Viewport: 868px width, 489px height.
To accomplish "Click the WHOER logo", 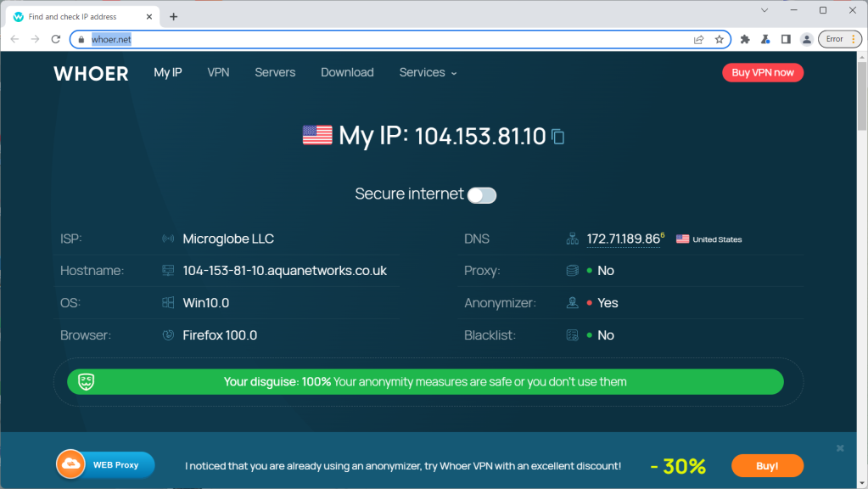I will click(91, 74).
